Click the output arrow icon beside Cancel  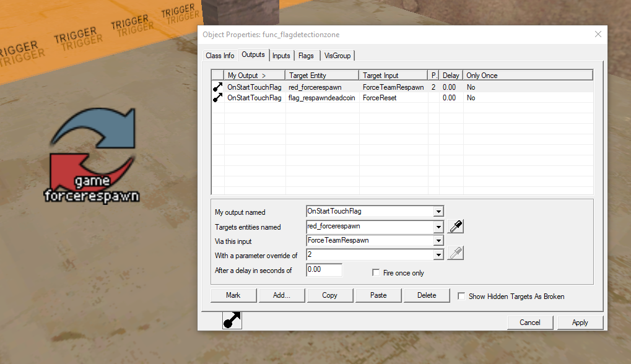click(x=232, y=320)
